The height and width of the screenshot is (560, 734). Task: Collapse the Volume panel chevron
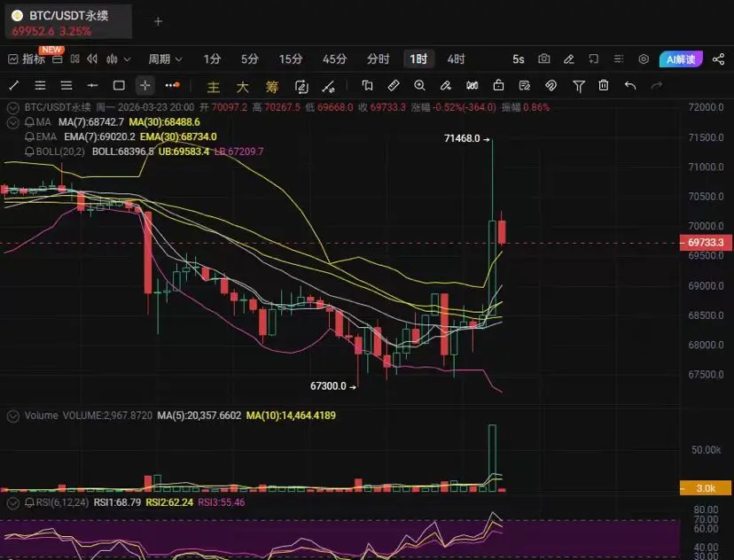click(13, 416)
